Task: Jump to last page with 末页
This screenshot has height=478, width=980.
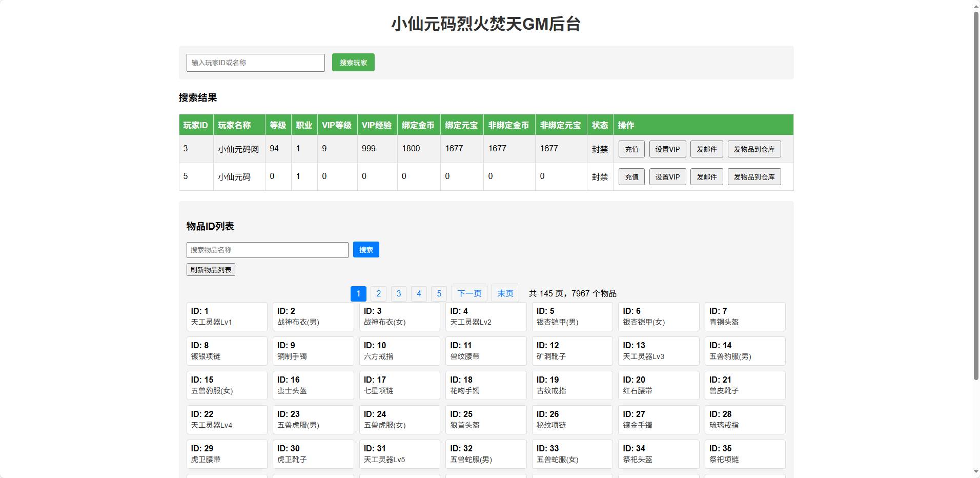Action: click(x=505, y=293)
